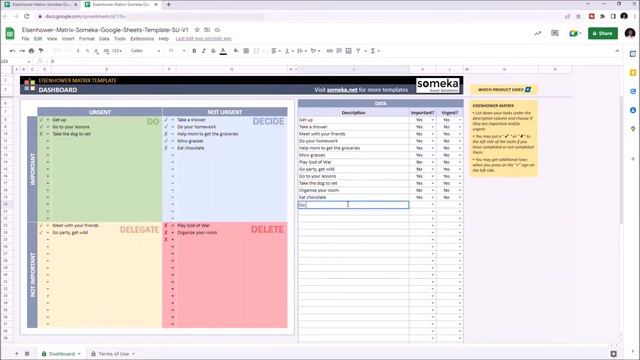The height and width of the screenshot is (360, 640).
Task: Open the Important dropdown for Get up
Action: 433,120
